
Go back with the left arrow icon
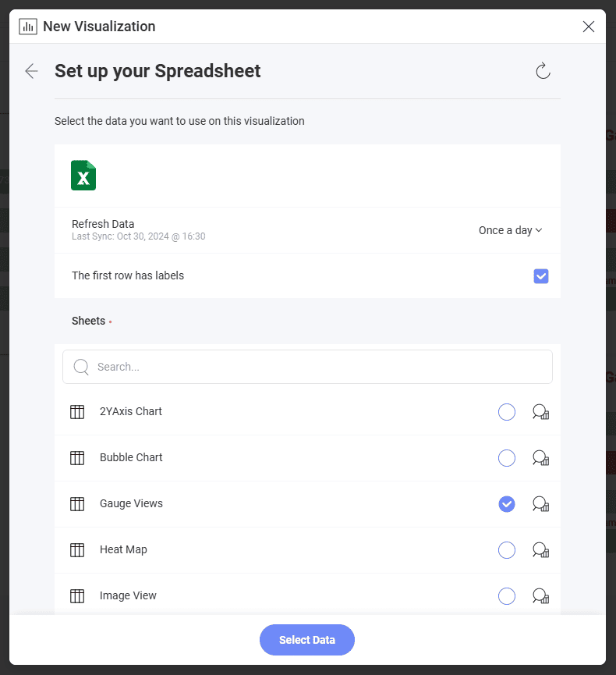[x=31, y=71]
